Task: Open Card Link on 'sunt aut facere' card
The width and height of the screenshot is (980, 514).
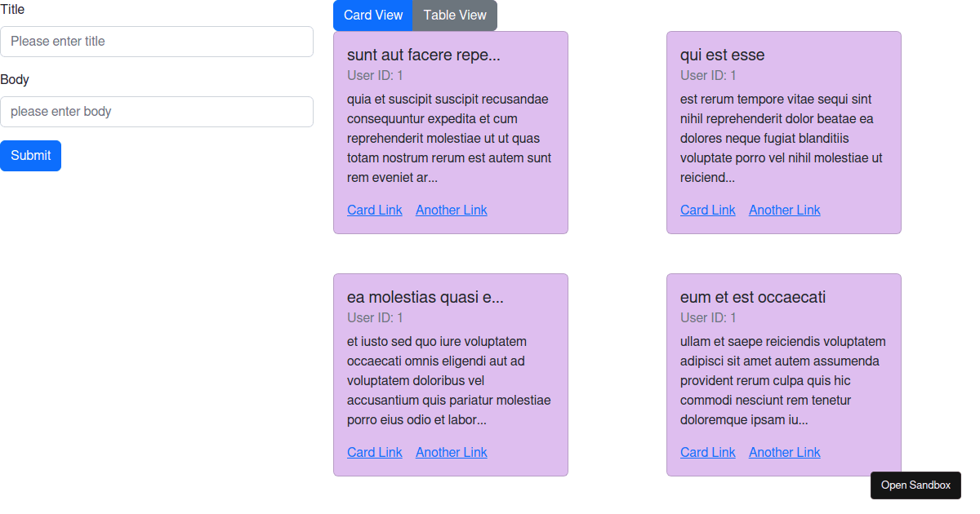Action: click(x=374, y=210)
